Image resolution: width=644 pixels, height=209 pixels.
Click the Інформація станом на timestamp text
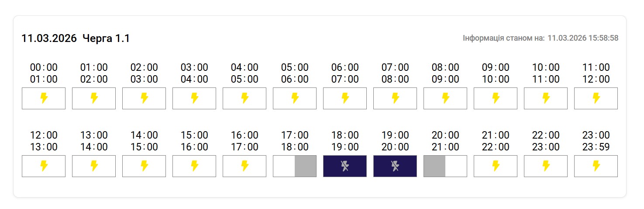[540, 38]
